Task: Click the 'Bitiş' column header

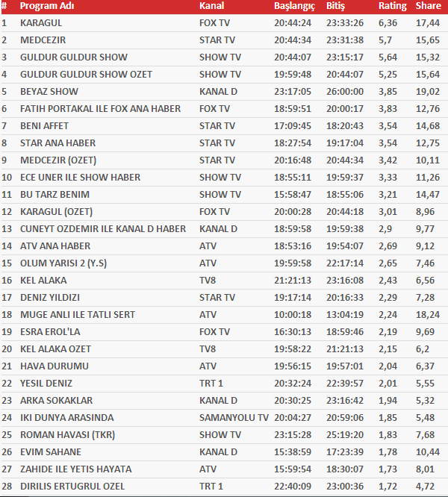Action: (x=335, y=6)
